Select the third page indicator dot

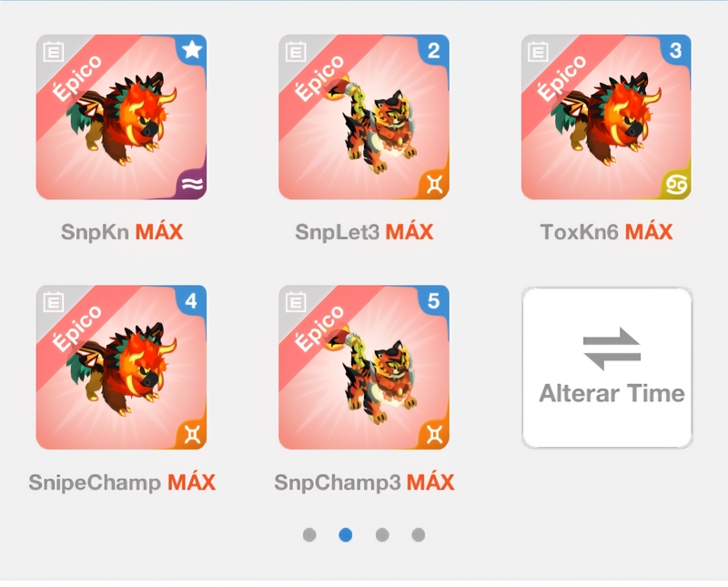pyautogui.click(x=382, y=535)
